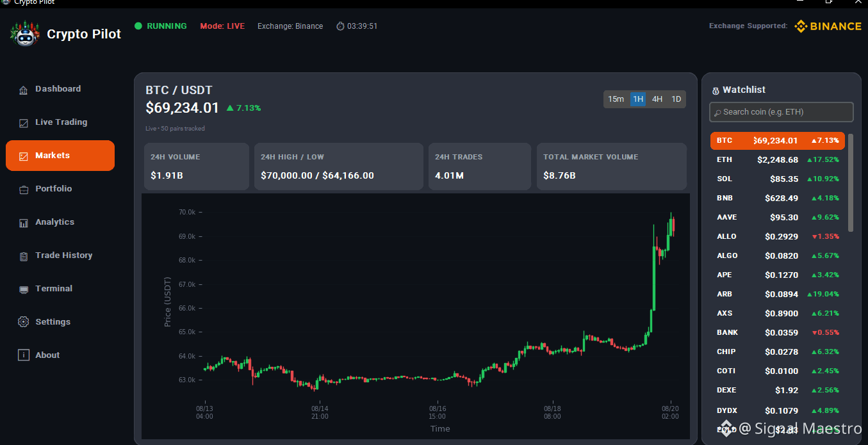868x445 pixels.
Task: Open Trade History
Action: (x=60, y=255)
